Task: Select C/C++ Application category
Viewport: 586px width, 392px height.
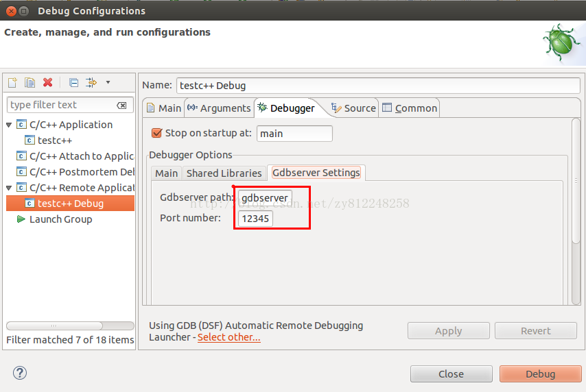Action: 71,125
